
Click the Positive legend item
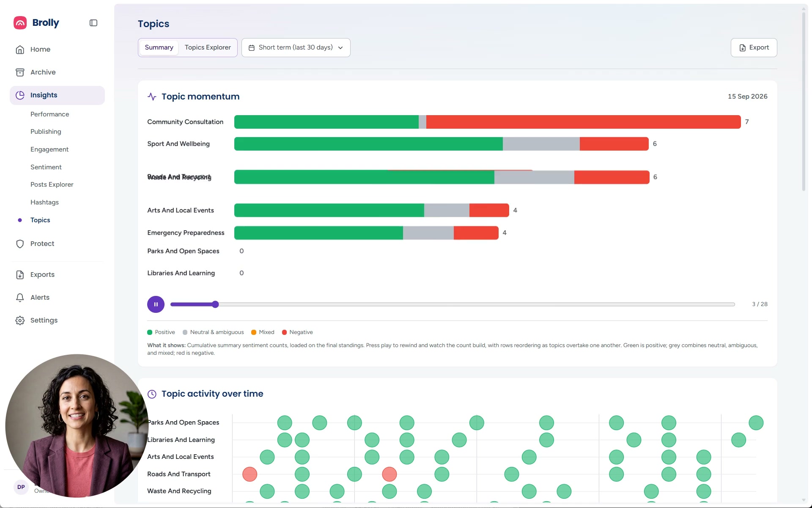161,332
